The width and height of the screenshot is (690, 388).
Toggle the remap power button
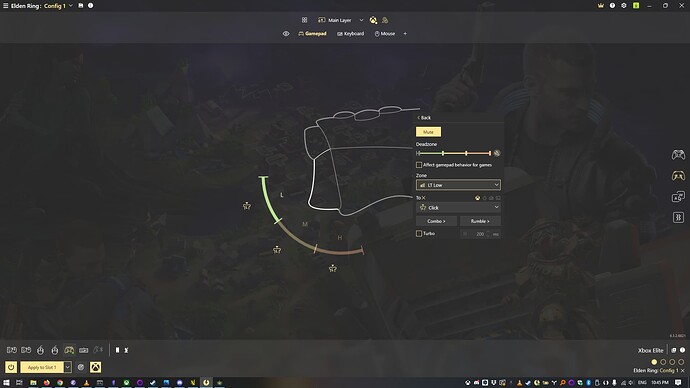pyautogui.click(x=11, y=367)
